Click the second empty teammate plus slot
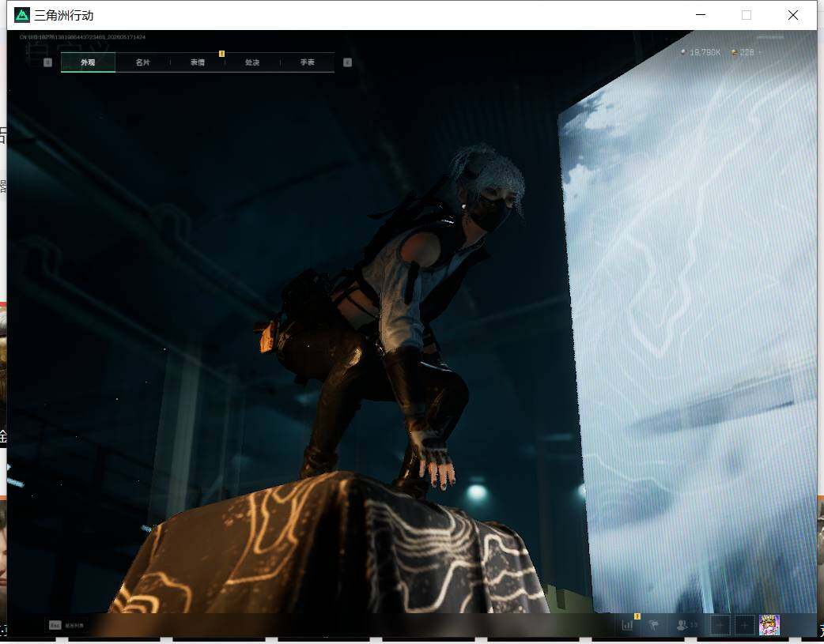Screen dimensions: 824x644 point(745,625)
